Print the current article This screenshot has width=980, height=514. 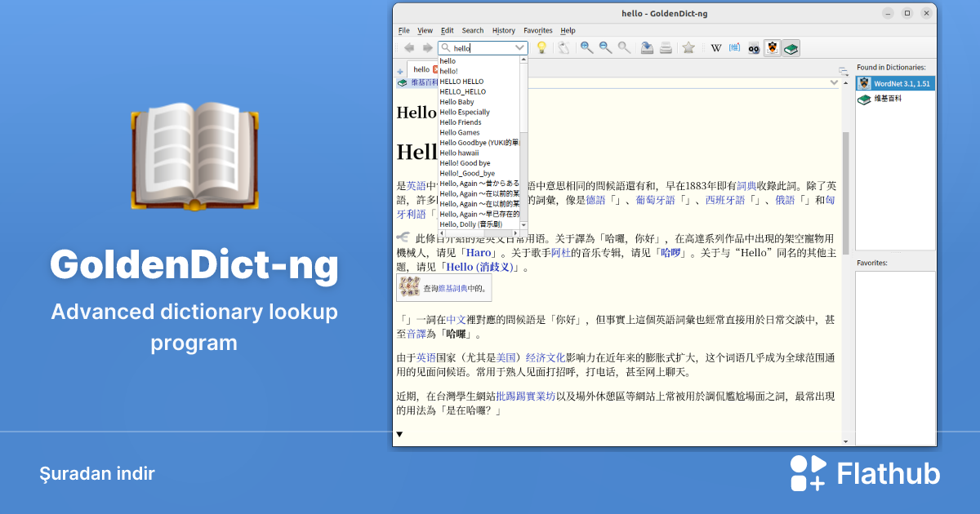[666, 47]
